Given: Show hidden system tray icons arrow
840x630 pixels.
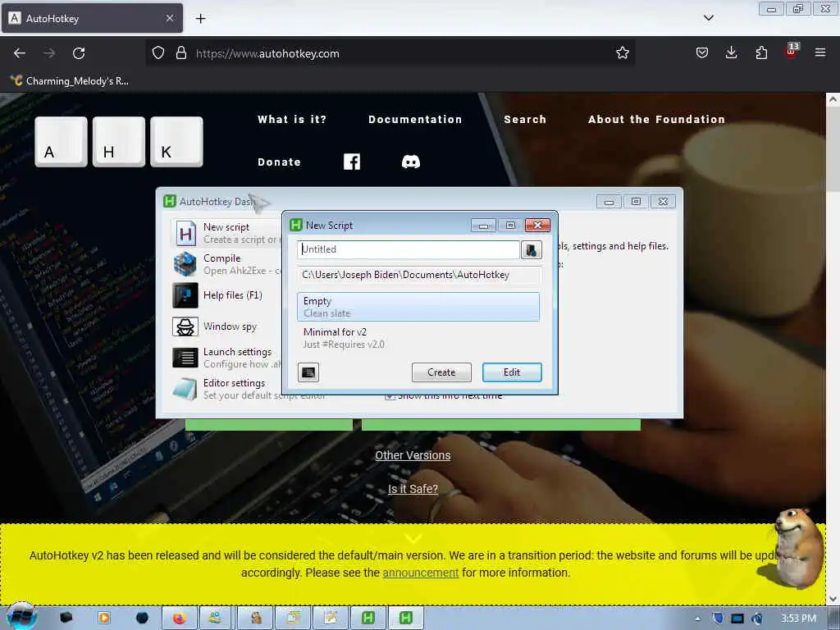Looking at the screenshot, I should tap(697, 619).
